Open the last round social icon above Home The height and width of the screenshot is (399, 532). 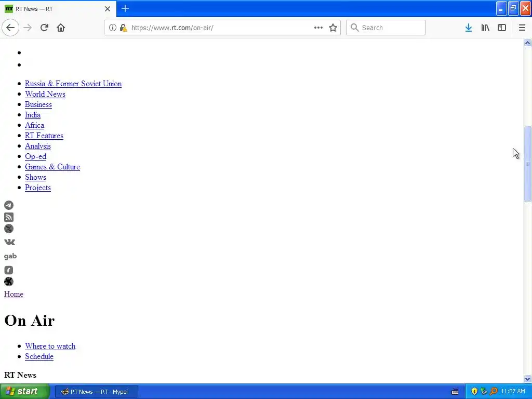point(9,282)
